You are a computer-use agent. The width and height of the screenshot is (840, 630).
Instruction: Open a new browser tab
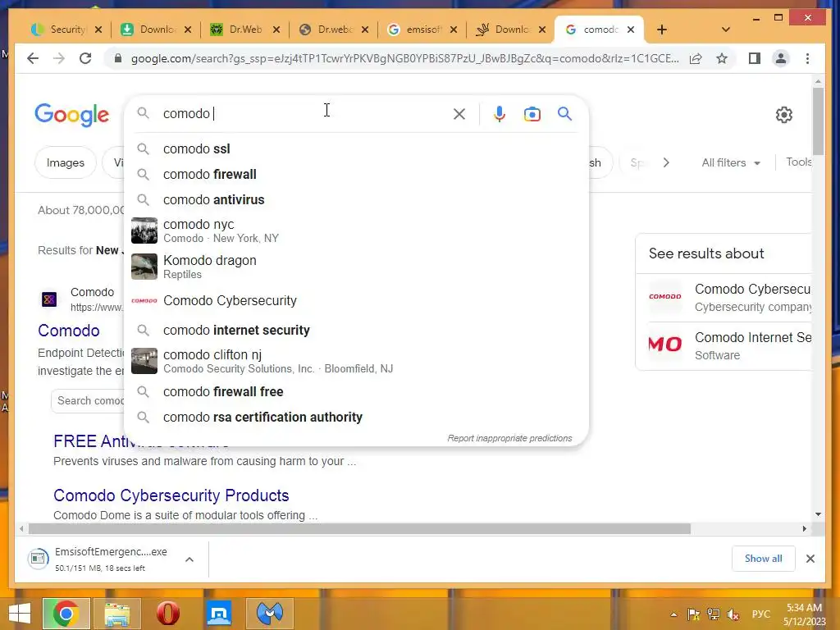point(662,30)
